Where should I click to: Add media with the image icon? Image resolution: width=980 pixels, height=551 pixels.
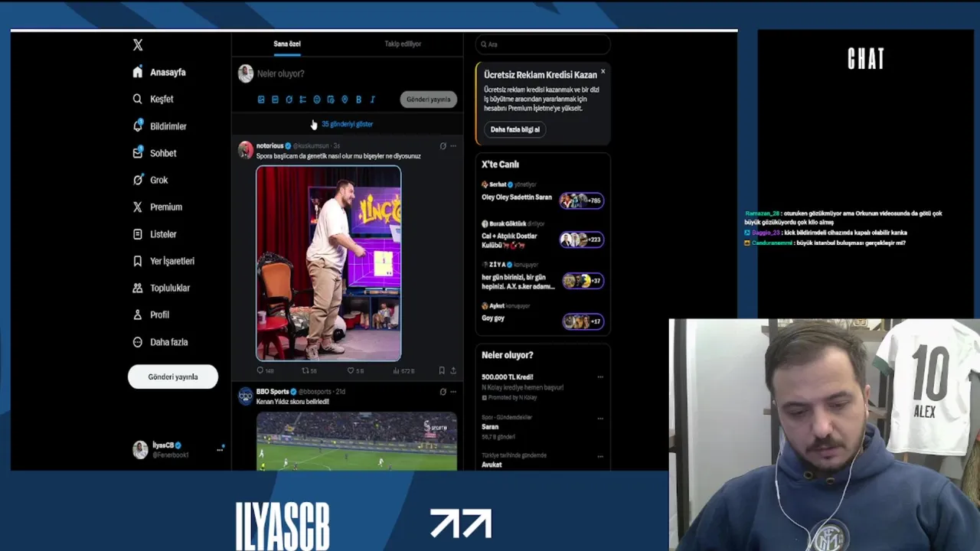click(261, 99)
